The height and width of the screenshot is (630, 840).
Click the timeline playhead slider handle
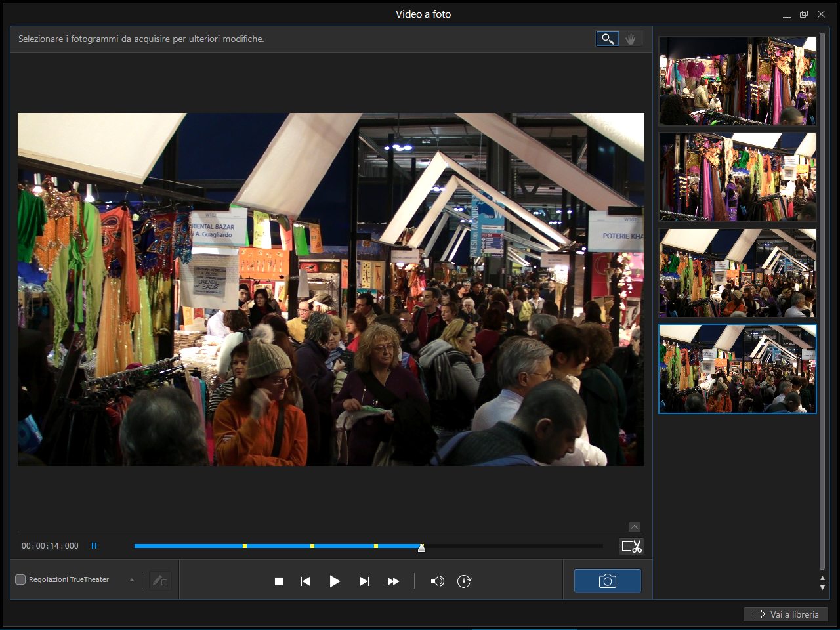[x=421, y=547]
